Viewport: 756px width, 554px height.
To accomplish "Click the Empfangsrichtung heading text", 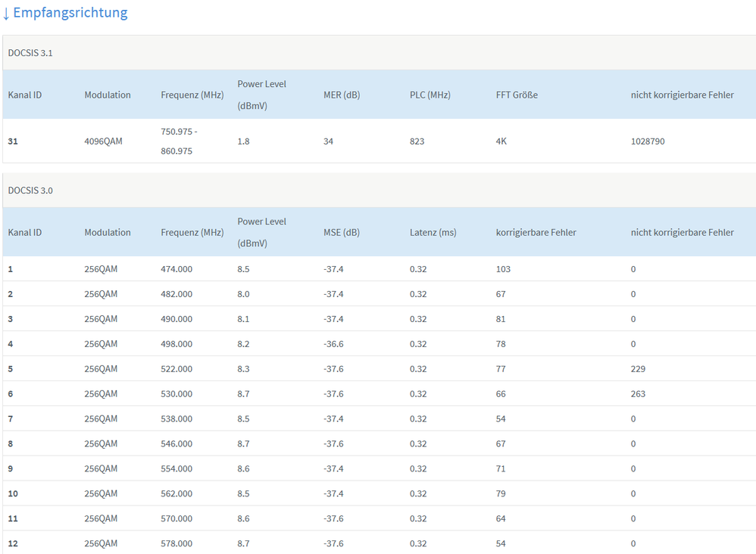I will tap(70, 13).
